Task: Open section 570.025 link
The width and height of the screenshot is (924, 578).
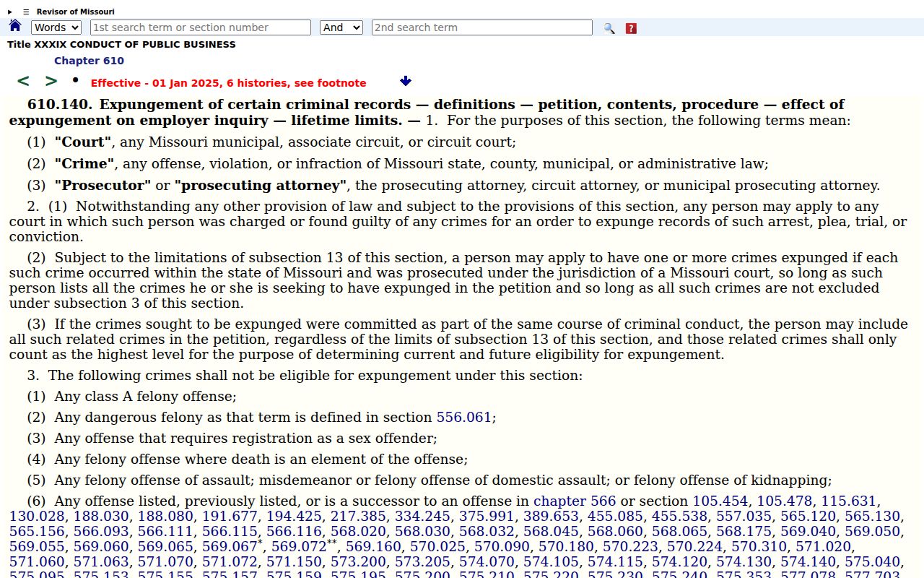Action: tap(437, 547)
